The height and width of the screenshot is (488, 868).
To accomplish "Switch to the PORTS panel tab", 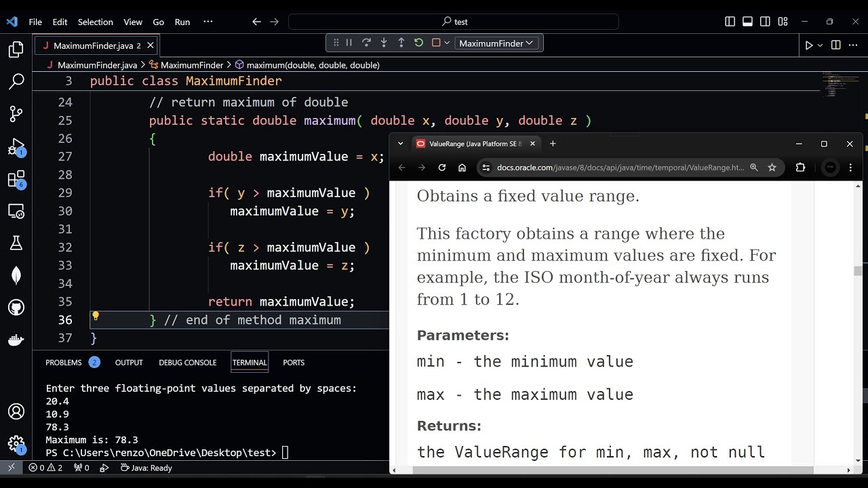I will [294, 363].
